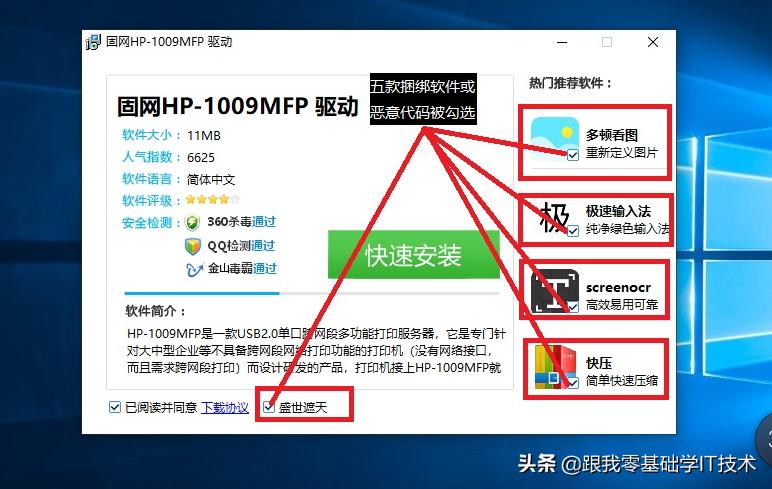Uncheck the 盛世遮天 checkbox
The height and width of the screenshot is (489, 772).
click(269, 407)
